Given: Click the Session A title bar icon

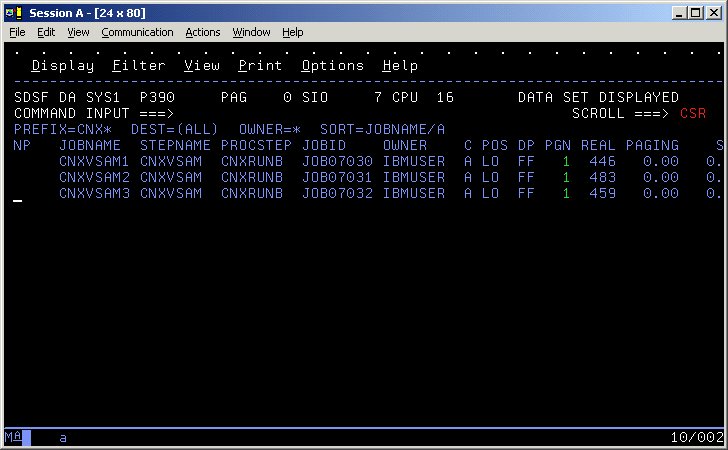Looking at the screenshot, I should [x=13, y=12].
